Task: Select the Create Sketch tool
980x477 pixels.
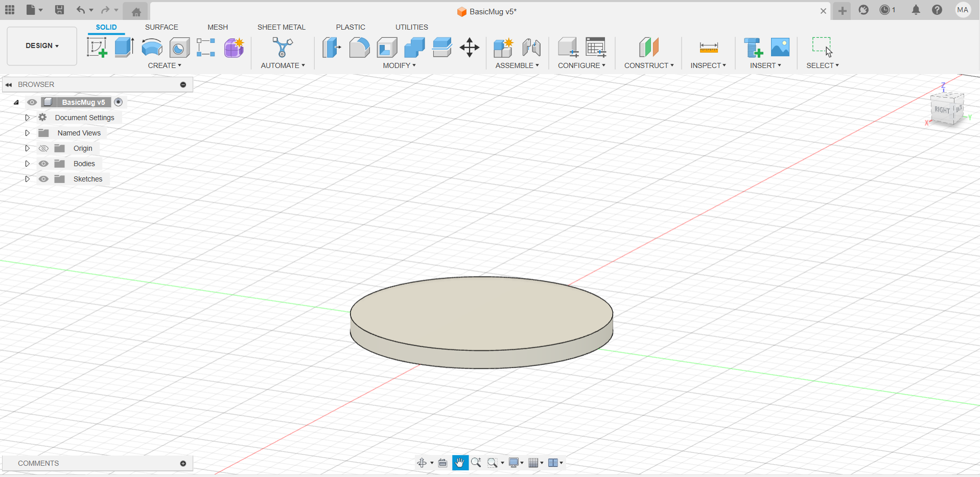Action: pos(97,48)
